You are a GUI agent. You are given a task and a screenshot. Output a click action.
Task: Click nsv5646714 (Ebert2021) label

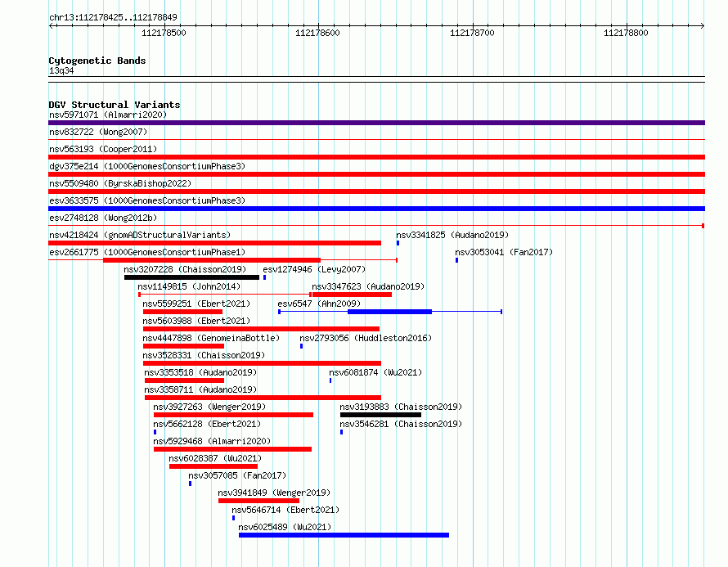[285, 510]
